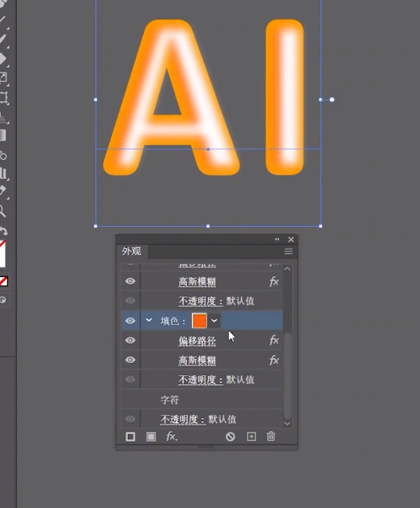Select the 填色 fill row label
This screenshot has width=420, height=508.
coord(172,321)
